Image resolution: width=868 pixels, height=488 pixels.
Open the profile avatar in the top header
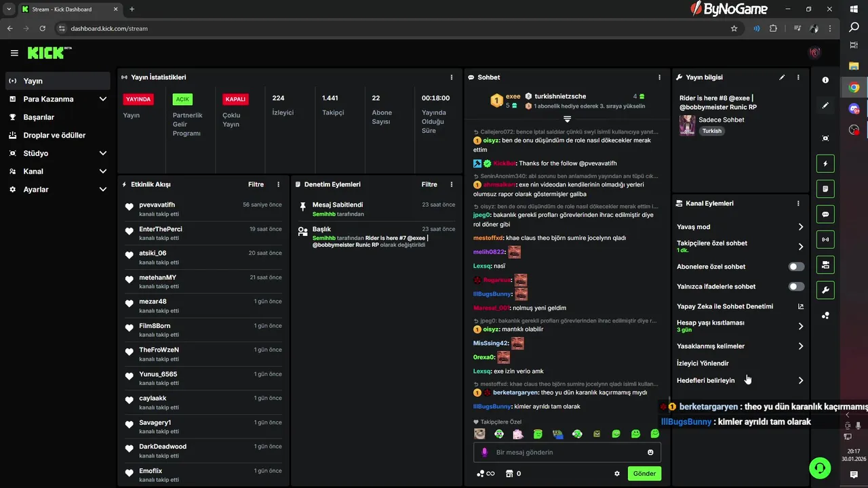point(814,53)
